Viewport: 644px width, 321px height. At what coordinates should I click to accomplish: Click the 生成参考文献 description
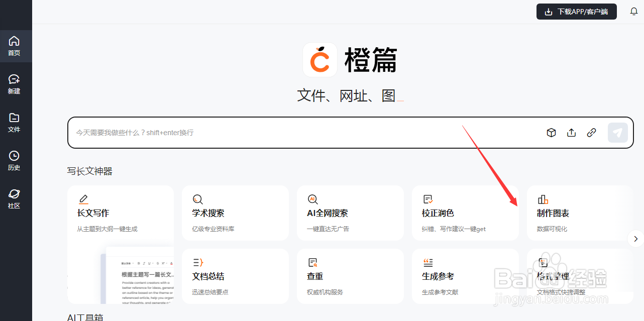pos(440,292)
